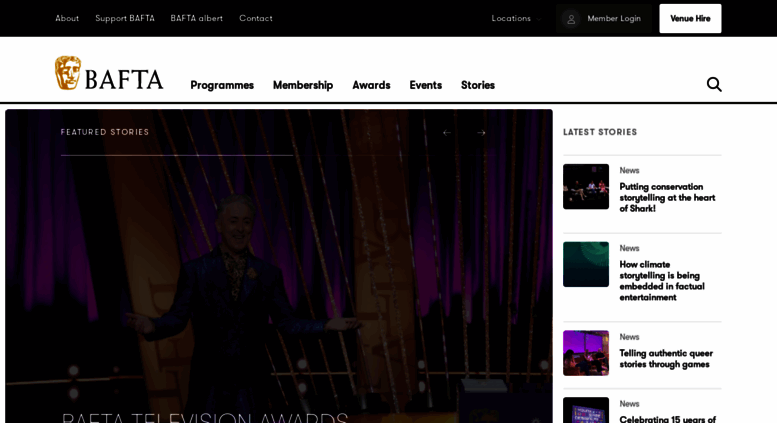Click the Member Login button
777x423 pixels.
coord(604,19)
